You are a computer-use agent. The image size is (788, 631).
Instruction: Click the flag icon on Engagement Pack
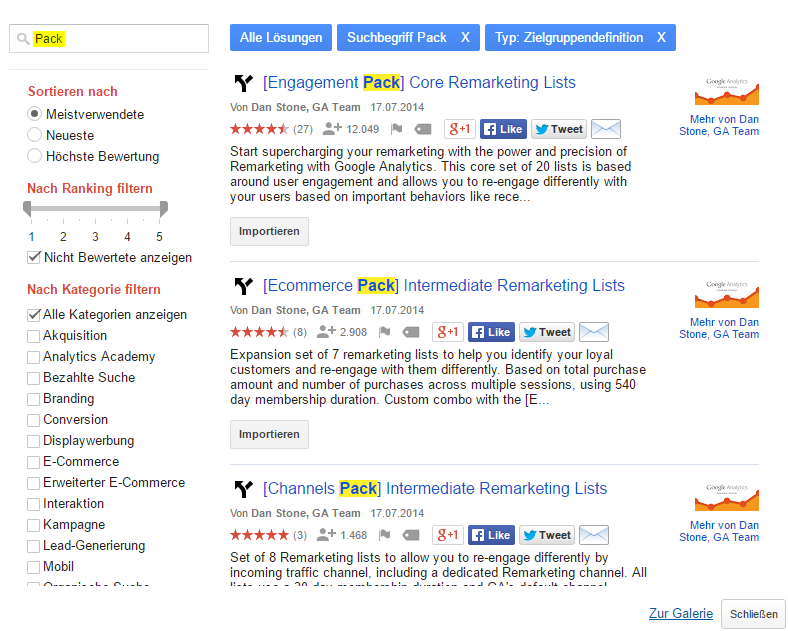[397, 129]
